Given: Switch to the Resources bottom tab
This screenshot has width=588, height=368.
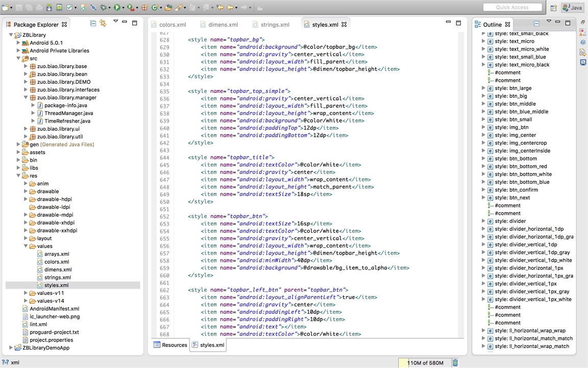Looking at the screenshot, I should (x=170, y=345).
